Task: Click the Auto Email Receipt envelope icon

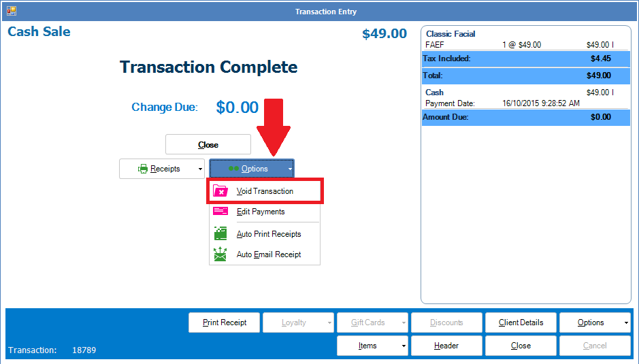Action: [220, 254]
